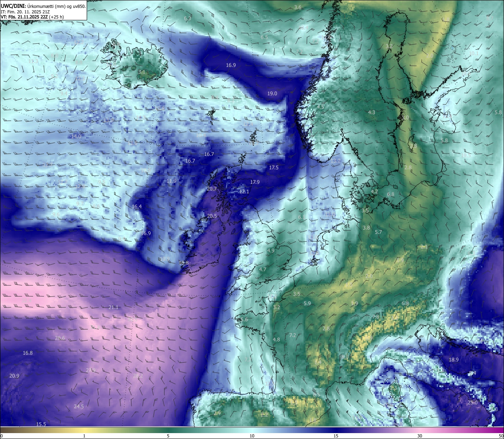Viewport: 504px width, 439px height.
Task: Click the 17.9 value east of Scotland
Action: coord(255,182)
